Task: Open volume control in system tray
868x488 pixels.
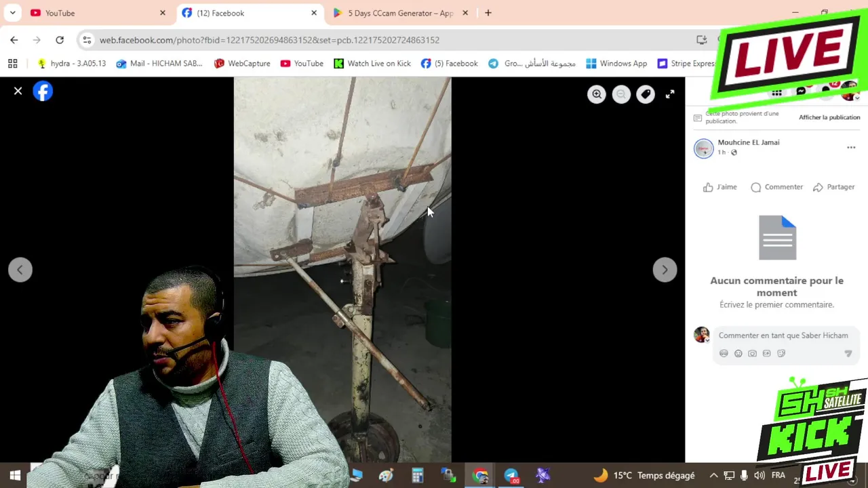Action: (759, 476)
